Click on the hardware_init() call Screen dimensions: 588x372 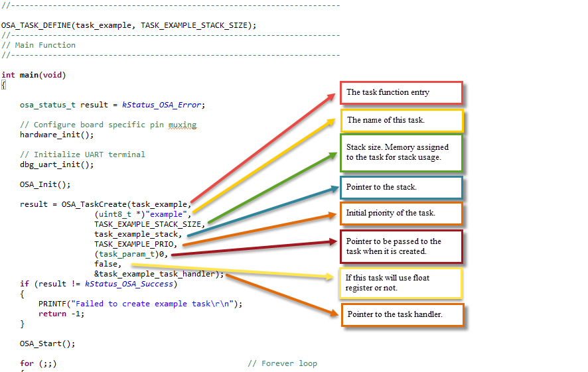(56, 135)
